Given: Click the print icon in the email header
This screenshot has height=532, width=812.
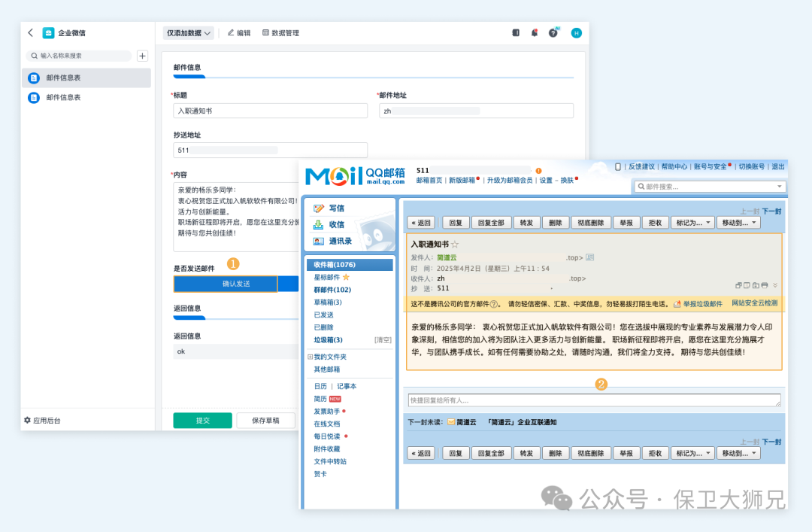Looking at the screenshot, I should [x=764, y=285].
